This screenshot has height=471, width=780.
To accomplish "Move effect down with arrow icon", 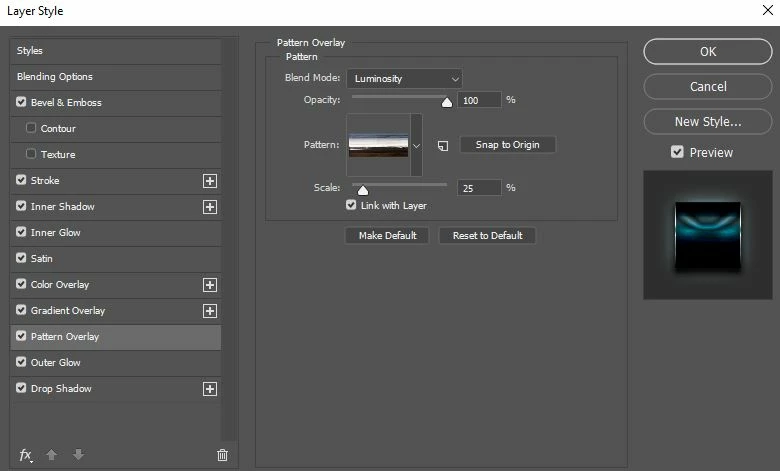I will point(78,455).
